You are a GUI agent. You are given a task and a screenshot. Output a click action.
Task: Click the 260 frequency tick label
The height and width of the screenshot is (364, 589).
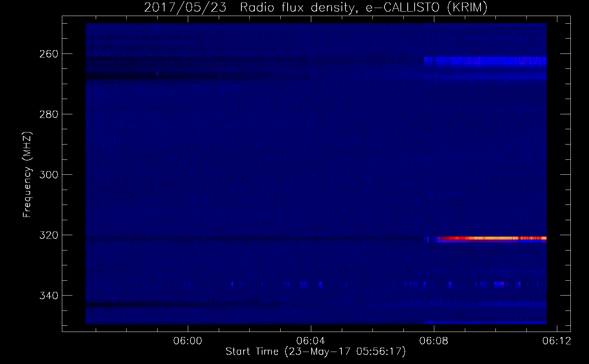[x=48, y=54]
